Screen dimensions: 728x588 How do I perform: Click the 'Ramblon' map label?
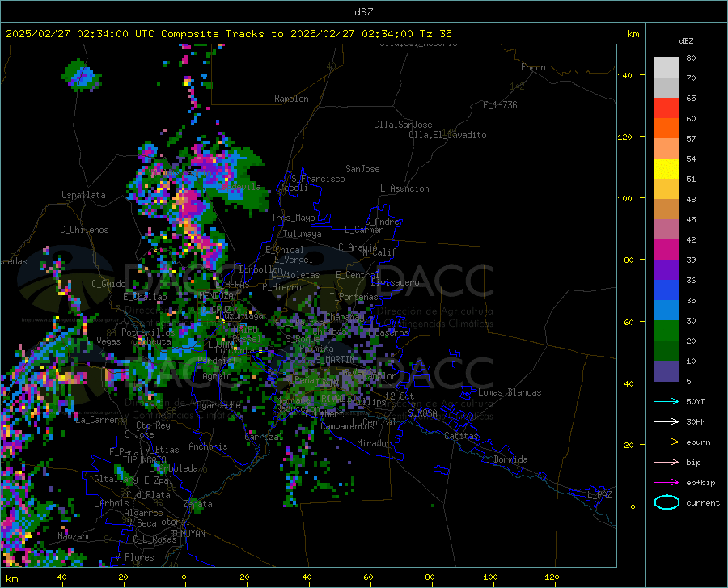point(291,99)
